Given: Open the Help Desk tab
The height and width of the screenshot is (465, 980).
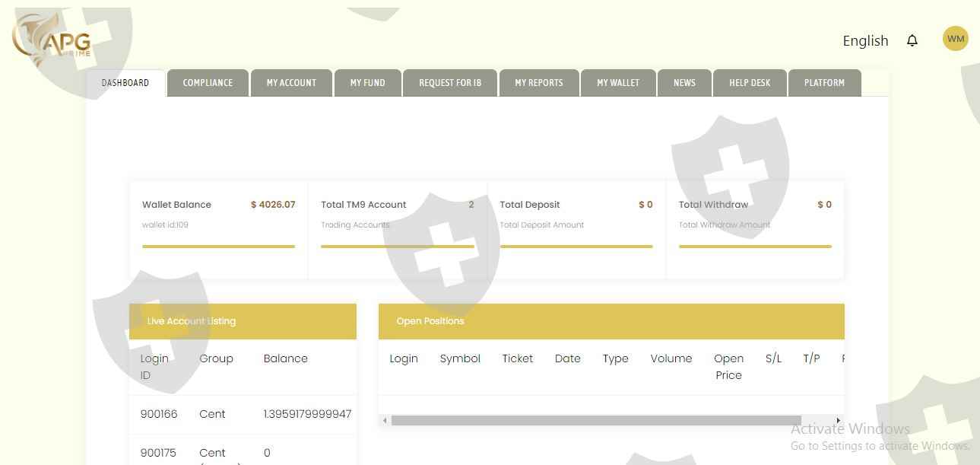Looking at the screenshot, I should [x=750, y=83].
